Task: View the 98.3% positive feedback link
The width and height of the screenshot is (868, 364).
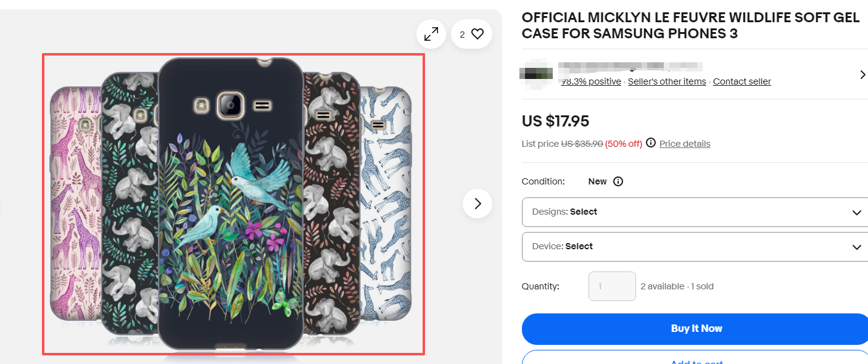Action: (591, 81)
